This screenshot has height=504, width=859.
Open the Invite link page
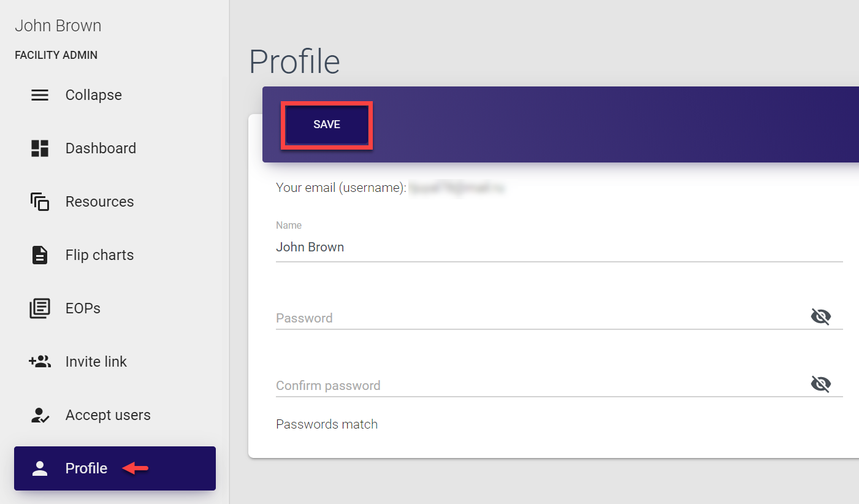point(96,362)
